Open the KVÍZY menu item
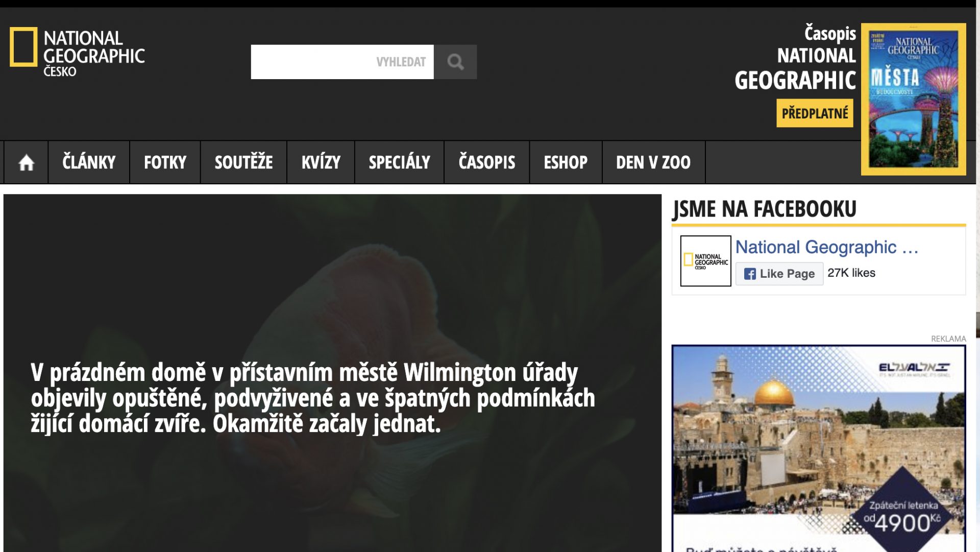The height and width of the screenshot is (552, 980). click(x=321, y=162)
